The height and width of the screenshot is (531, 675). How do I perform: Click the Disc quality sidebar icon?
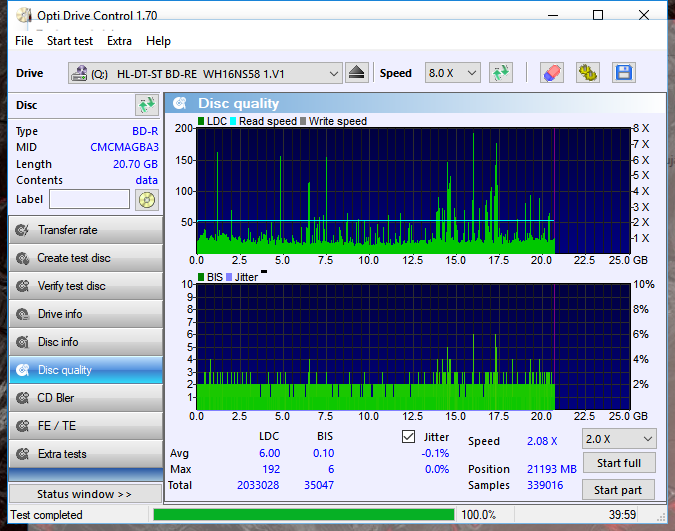tap(22, 370)
